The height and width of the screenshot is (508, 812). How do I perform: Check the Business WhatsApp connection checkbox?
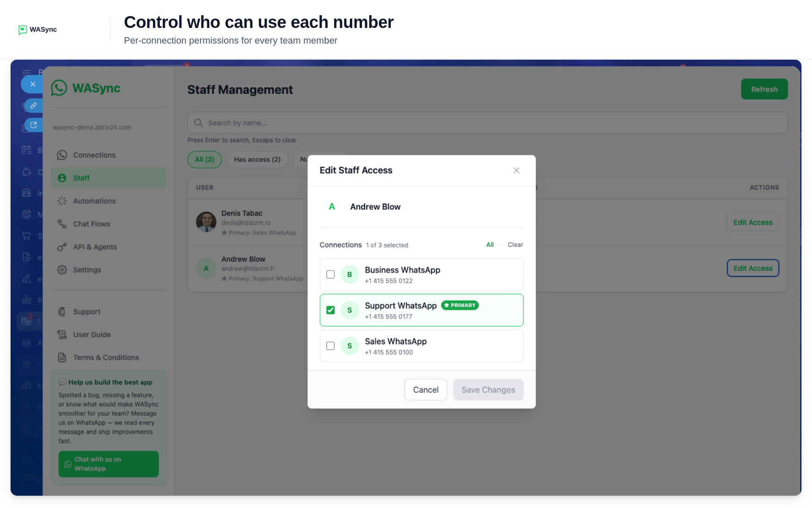pos(331,274)
